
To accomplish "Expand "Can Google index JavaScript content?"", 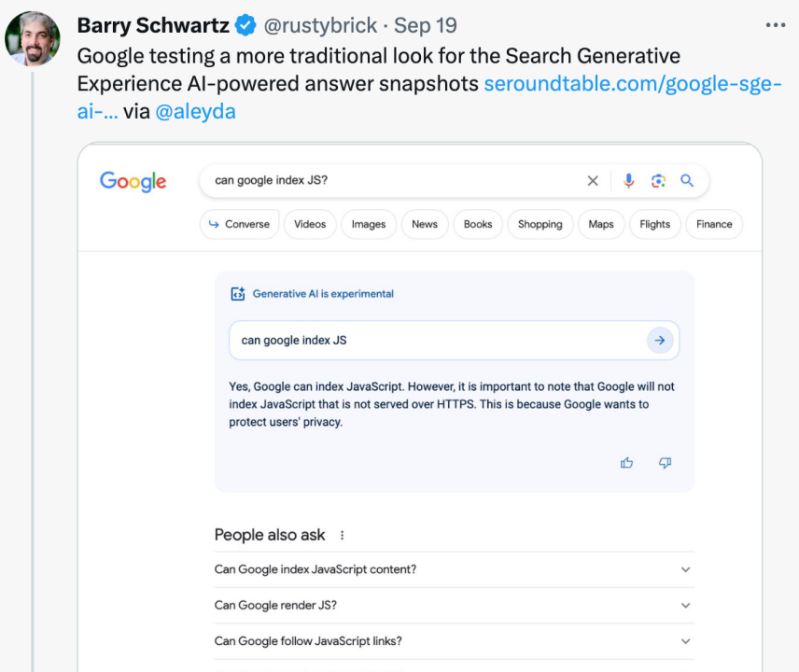I will [685, 569].
